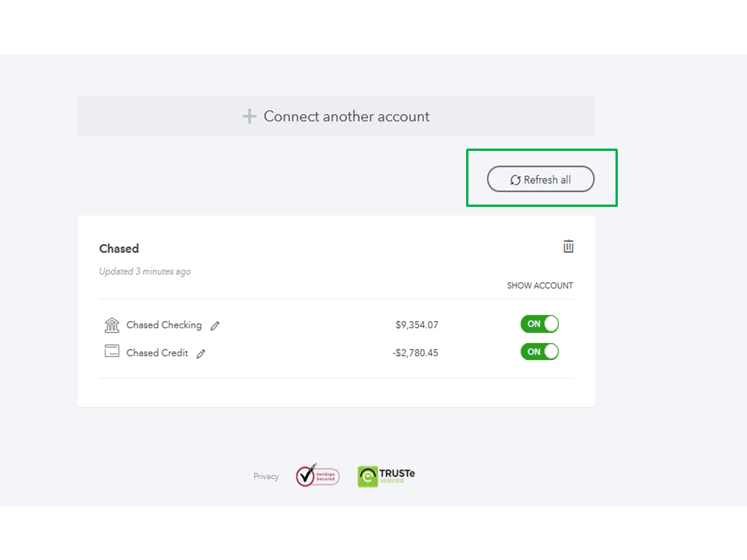Click the credit card icon for Chased Credit

112,352
